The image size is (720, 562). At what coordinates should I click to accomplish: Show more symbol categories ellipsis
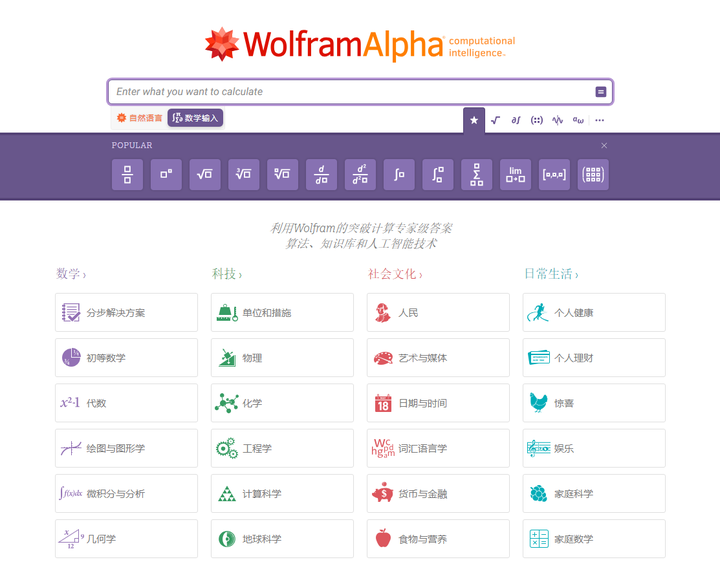click(x=600, y=120)
